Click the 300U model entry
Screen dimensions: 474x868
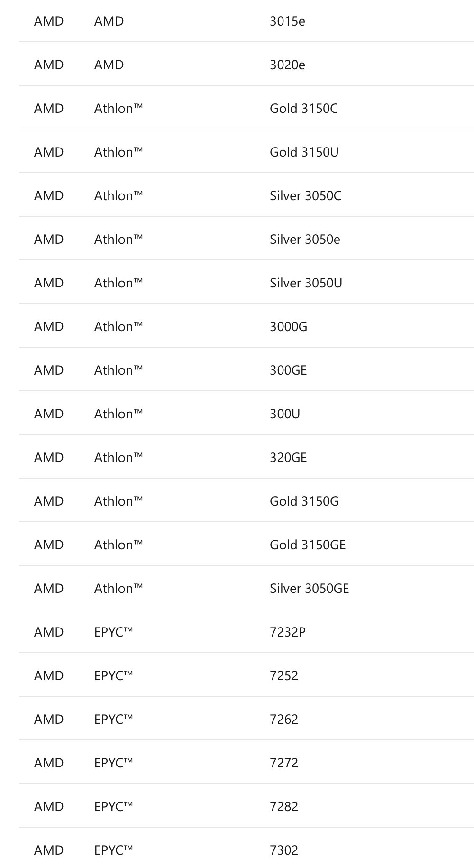(x=284, y=414)
